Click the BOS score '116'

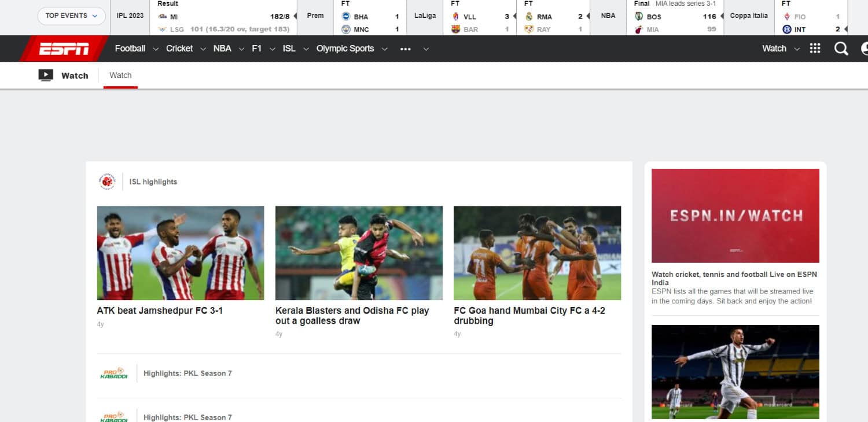click(x=709, y=17)
